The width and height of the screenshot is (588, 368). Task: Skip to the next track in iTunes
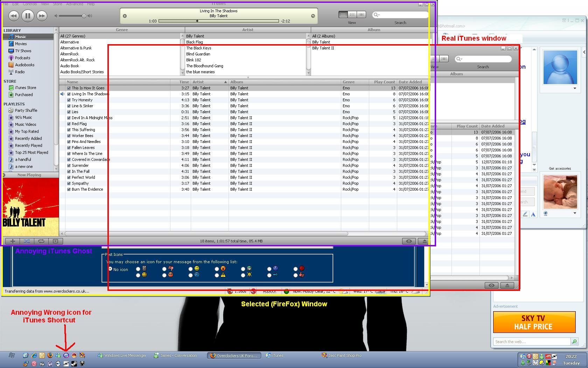[42, 15]
